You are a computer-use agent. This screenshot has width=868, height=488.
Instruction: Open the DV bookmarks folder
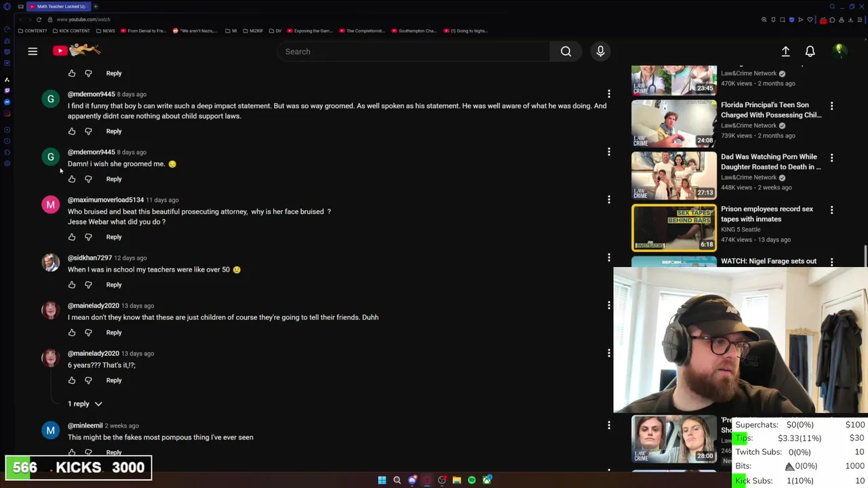point(275,30)
